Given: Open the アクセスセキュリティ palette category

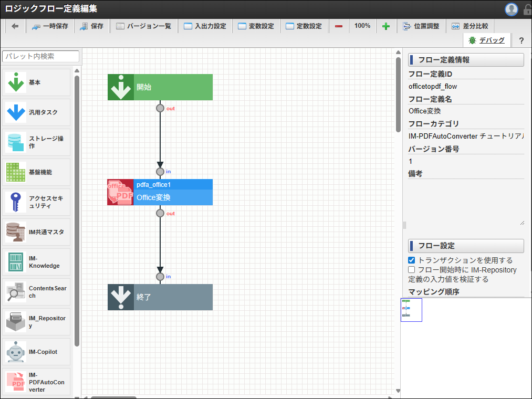Looking at the screenshot, I should (36, 202).
